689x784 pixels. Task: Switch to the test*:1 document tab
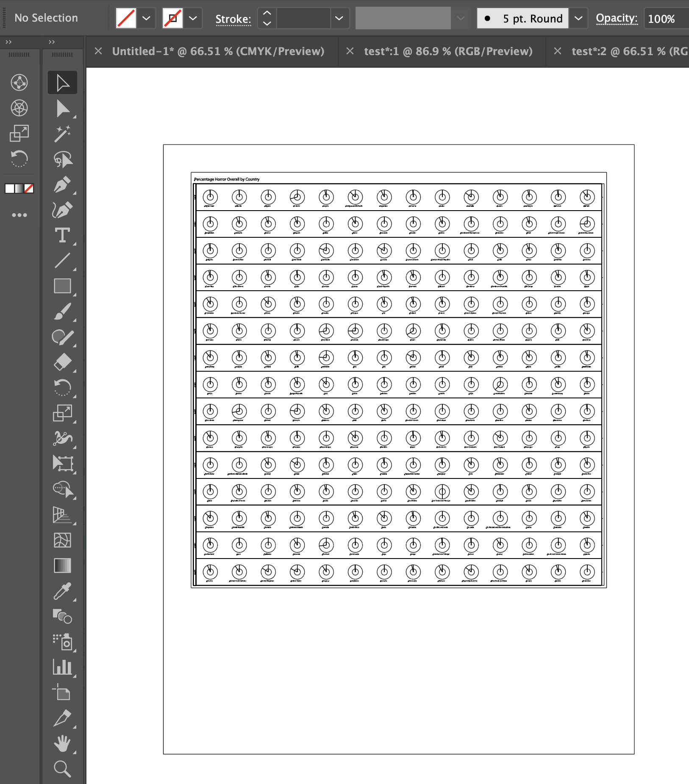(448, 51)
